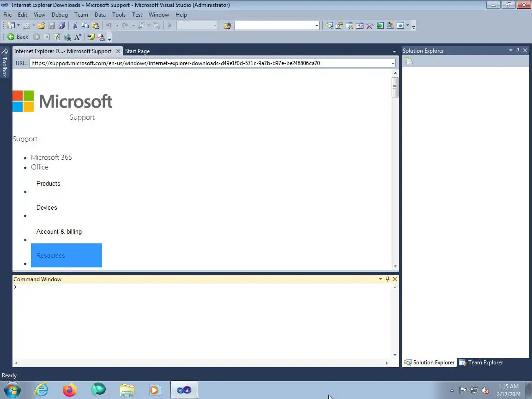The height and width of the screenshot is (399, 532).
Task: Click the highlighted Resources nav button
Action: [66, 255]
